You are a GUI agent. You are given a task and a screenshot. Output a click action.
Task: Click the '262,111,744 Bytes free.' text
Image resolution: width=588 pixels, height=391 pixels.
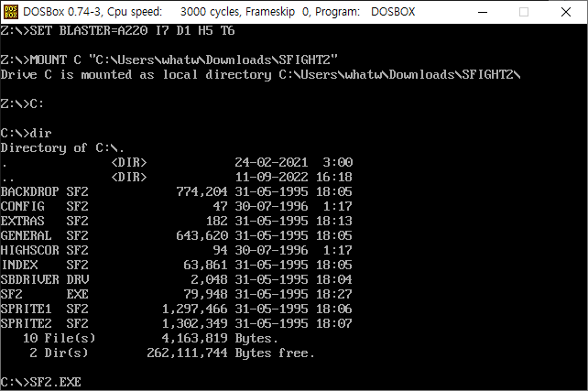(x=231, y=353)
